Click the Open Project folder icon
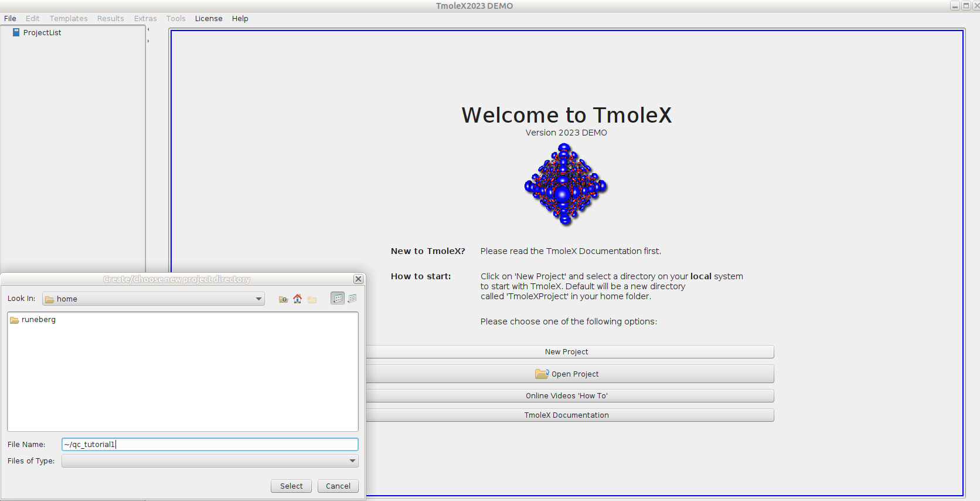The height and width of the screenshot is (501, 980). pyautogui.click(x=542, y=374)
